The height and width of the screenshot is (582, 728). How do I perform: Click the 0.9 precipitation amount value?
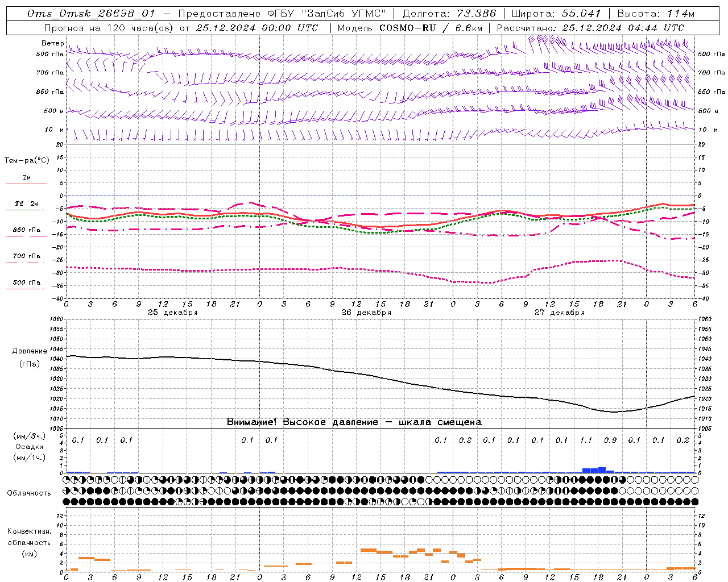(610, 440)
